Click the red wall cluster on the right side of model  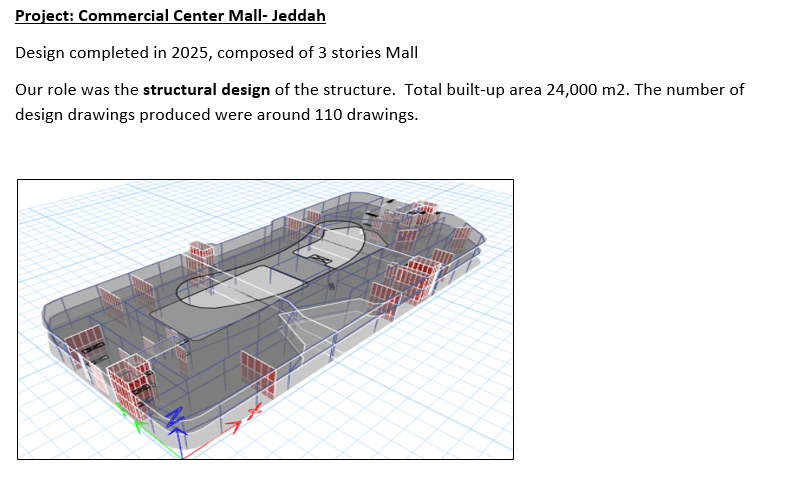point(413,276)
